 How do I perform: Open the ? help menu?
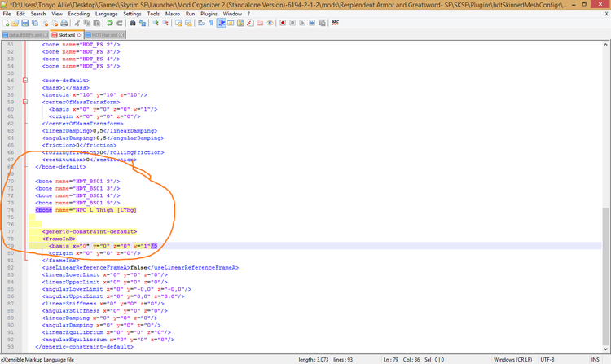(248, 14)
